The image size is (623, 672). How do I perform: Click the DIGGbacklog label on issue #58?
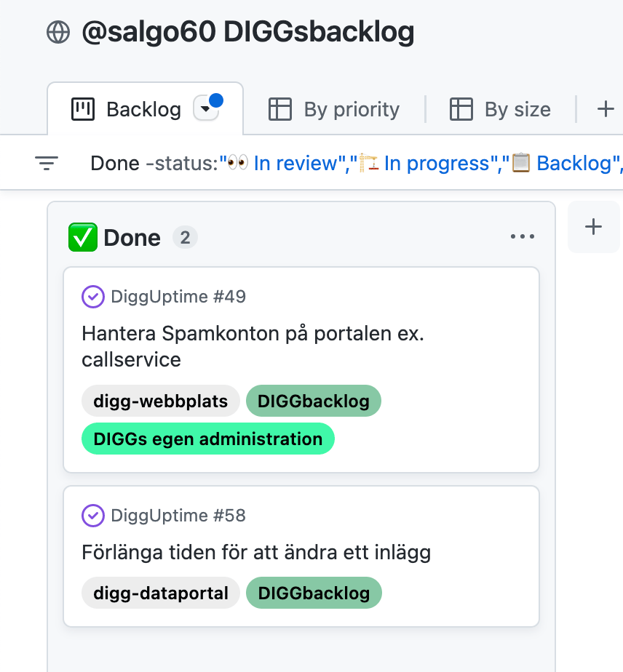(x=314, y=593)
